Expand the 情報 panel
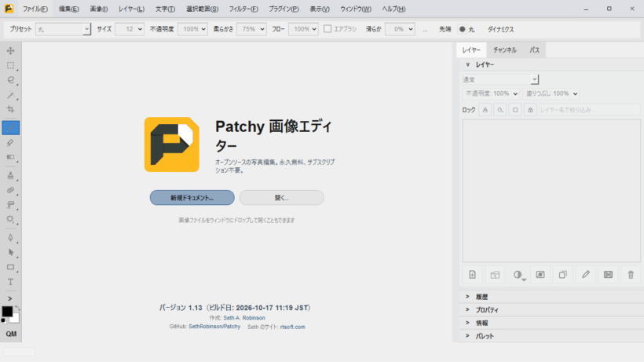Image resolution: width=644 pixels, height=362 pixels. (x=467, y=323)
